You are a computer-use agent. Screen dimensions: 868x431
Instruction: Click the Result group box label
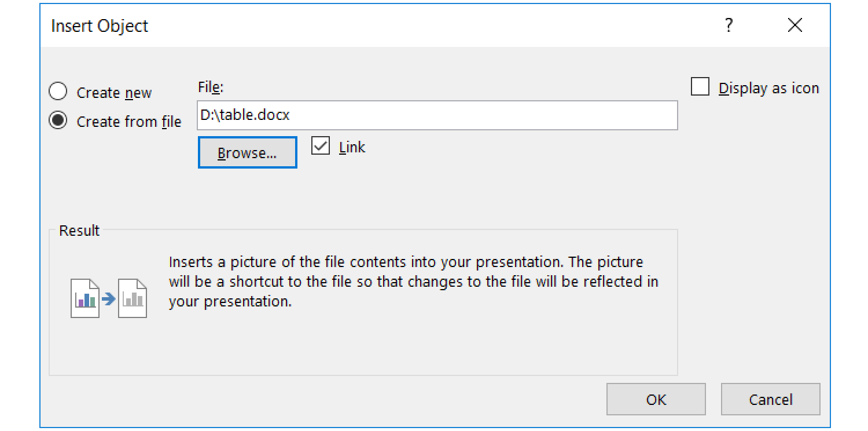click(x=79, y=230)
